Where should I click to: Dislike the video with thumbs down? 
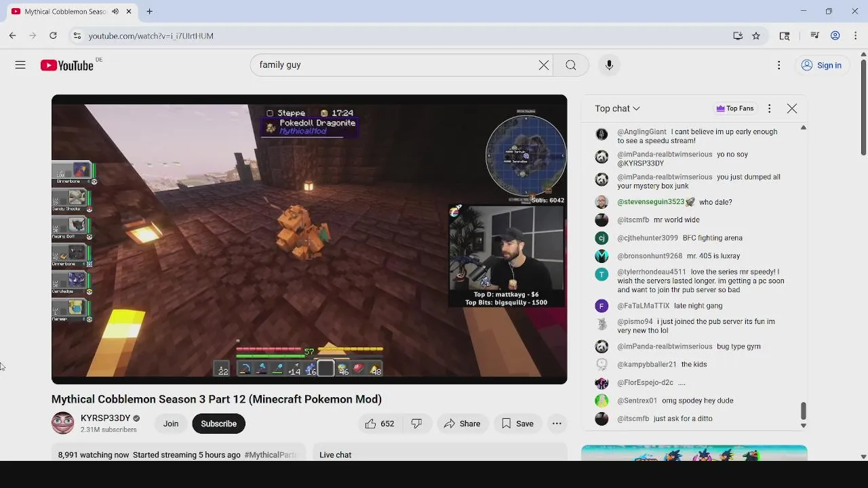416,424
